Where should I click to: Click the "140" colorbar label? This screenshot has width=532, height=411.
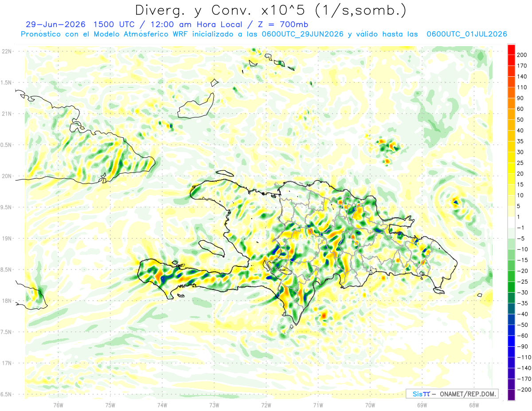click(523, 76)
